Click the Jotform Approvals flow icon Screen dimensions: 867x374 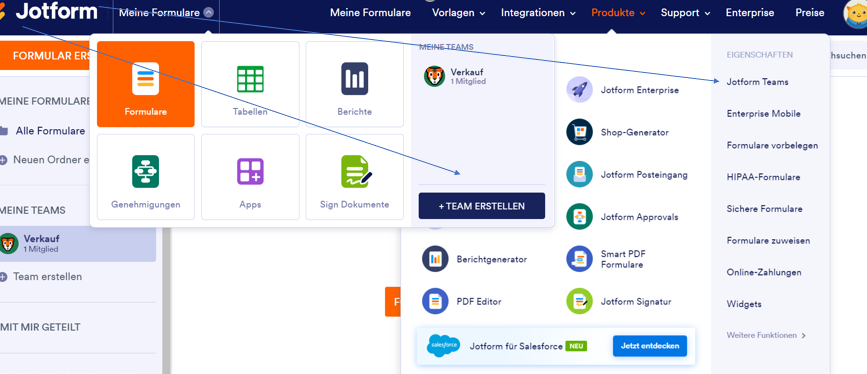coord(579,217)
